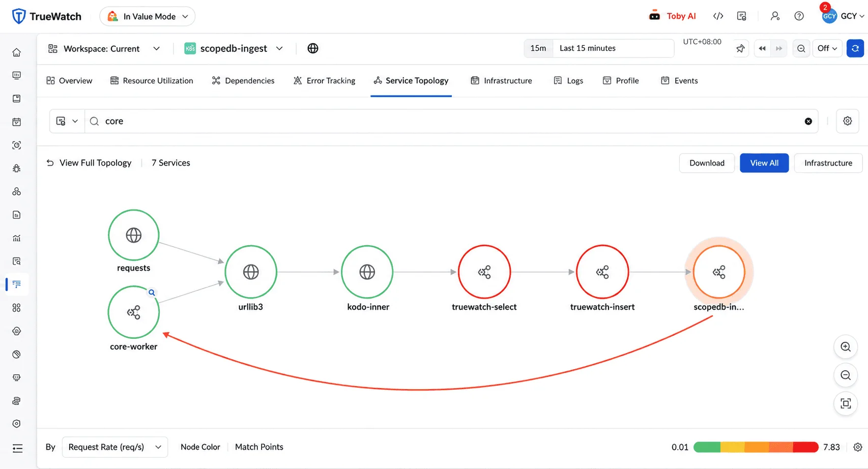Zoom in on the topology graph

[x=846, y=347]
